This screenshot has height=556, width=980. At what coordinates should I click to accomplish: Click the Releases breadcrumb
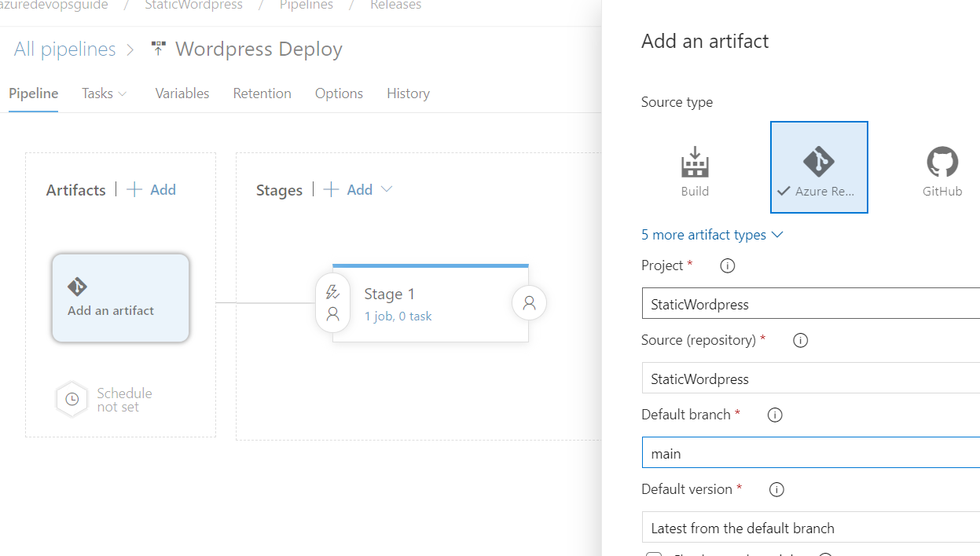[396, 5]
